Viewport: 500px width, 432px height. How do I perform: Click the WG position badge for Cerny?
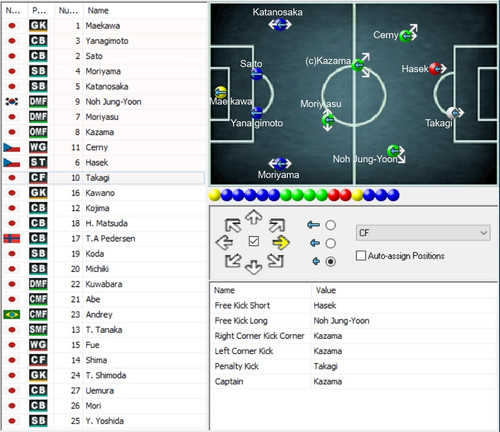(38, 147)
